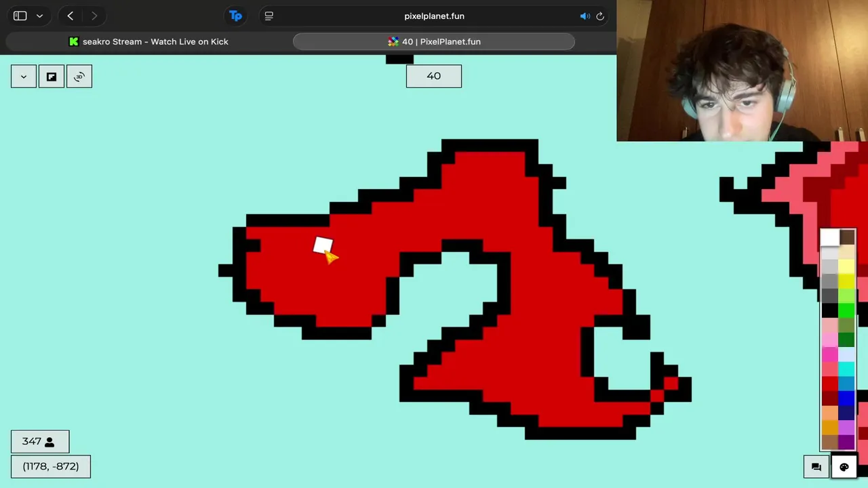Image resolution: width=868 pixels, height=488 pixels.
Task: Pick the olive green palette color
Action: click(847, 325)
